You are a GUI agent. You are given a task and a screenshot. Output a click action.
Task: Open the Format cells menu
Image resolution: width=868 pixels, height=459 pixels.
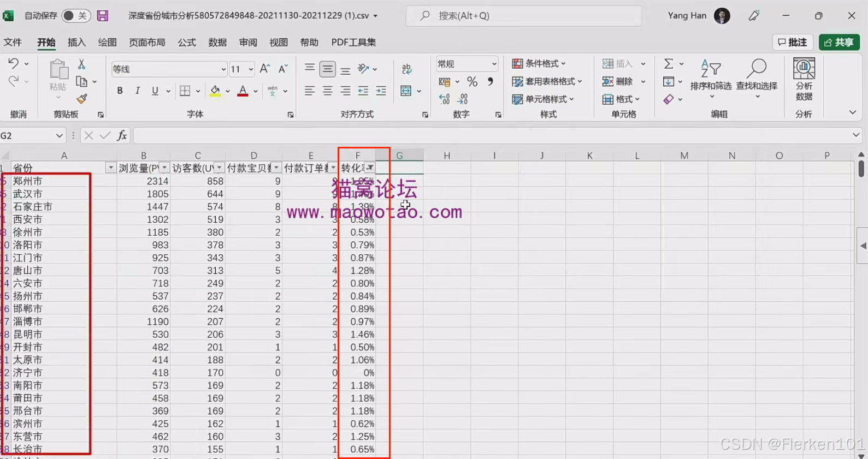(x=621, y=99)
